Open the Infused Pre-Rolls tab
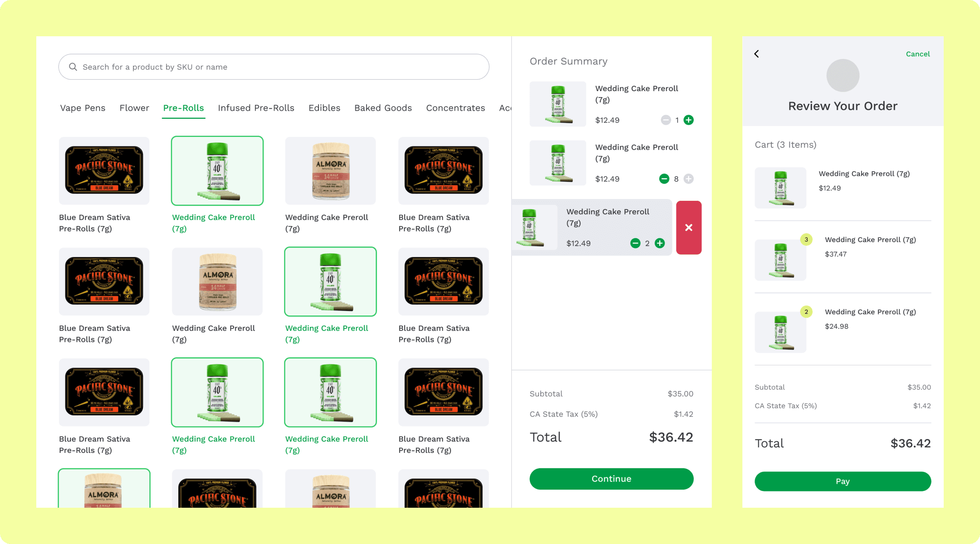Screen dimensions: 980x544 point(256,108)
